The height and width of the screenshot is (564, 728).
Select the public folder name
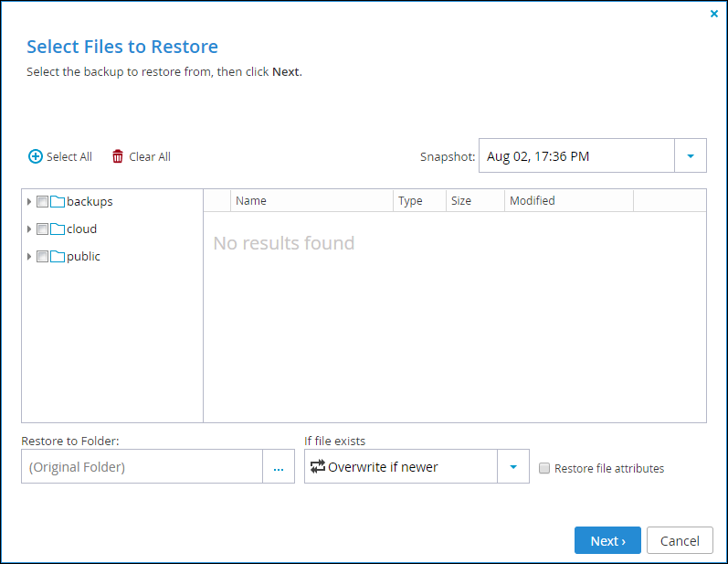click(x=83, y=257)
